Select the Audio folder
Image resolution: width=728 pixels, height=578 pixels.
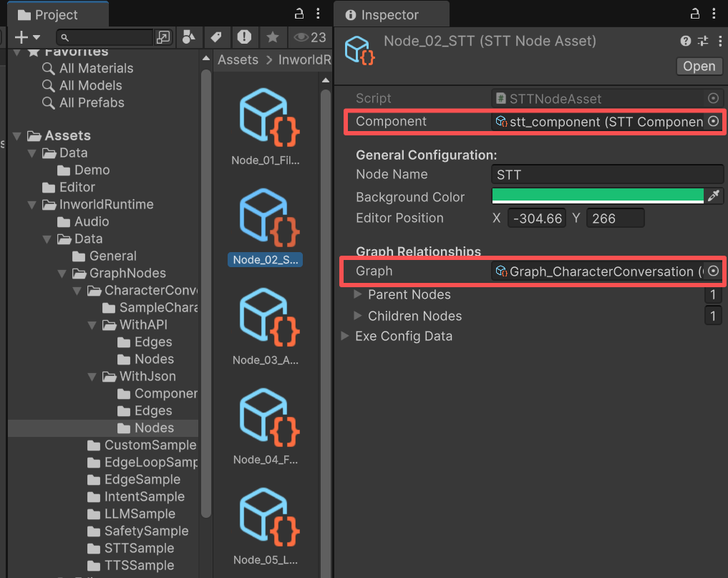click(84, 221)
